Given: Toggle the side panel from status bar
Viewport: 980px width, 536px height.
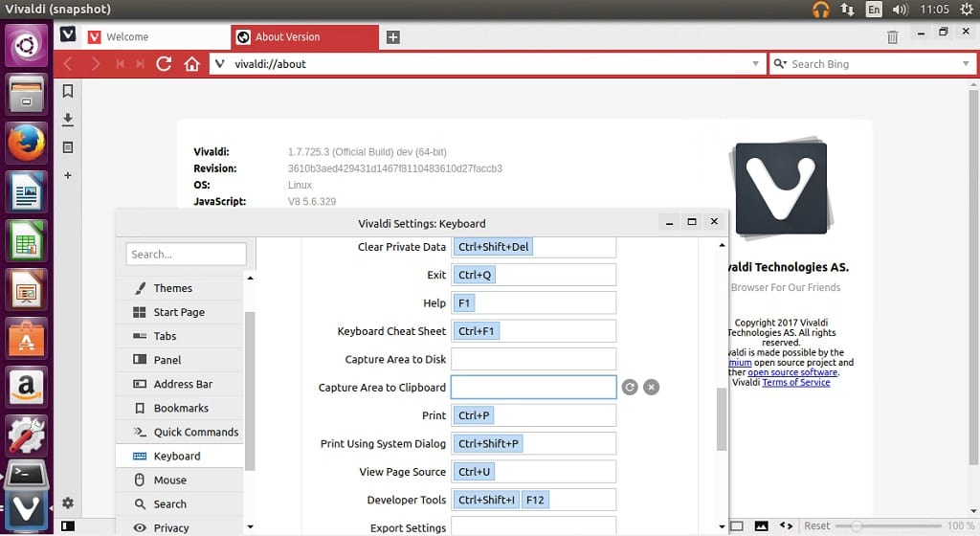Looking at the screenshot, I should 68,525.
